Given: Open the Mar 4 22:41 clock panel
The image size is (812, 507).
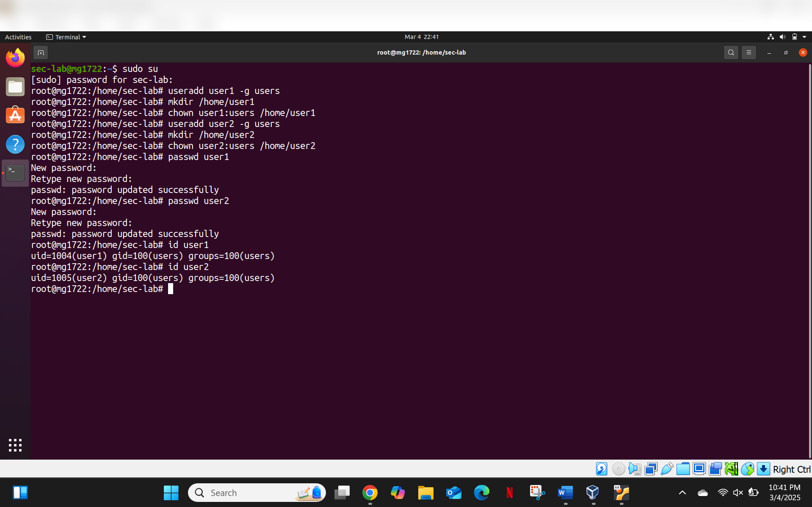Looking at the screenshot, I should point(422,37).
